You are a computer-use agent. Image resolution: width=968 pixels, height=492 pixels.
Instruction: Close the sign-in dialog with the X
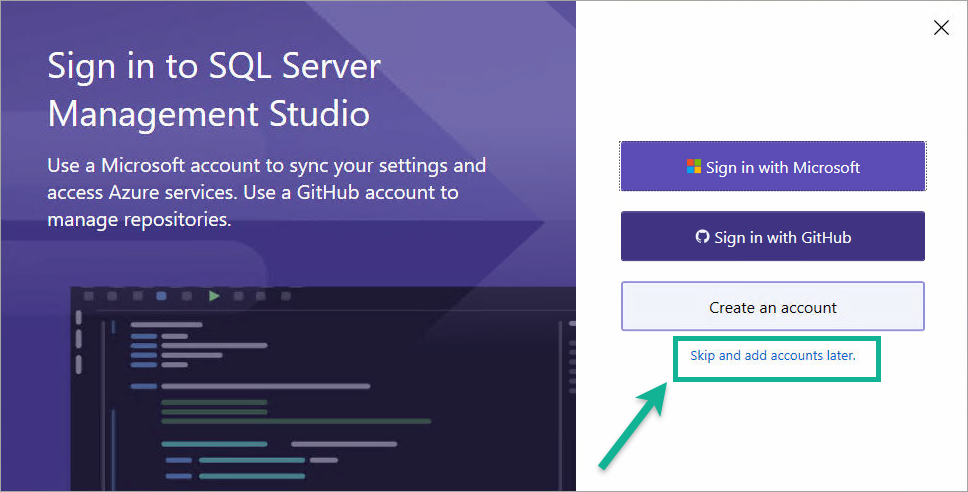pos(941,28)
